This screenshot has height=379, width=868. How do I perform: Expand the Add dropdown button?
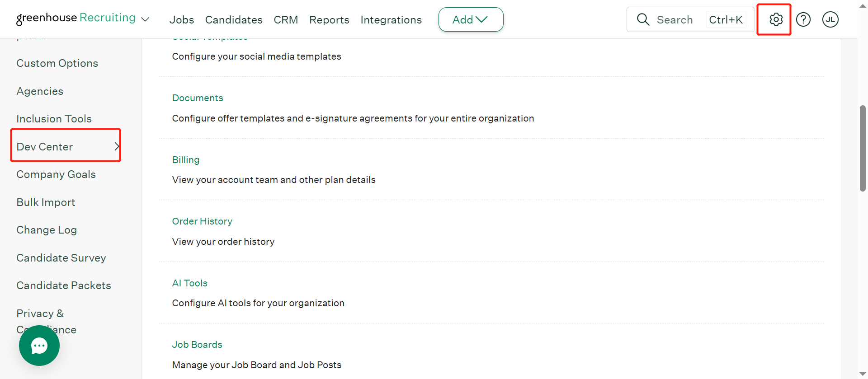tap(471, 19)
